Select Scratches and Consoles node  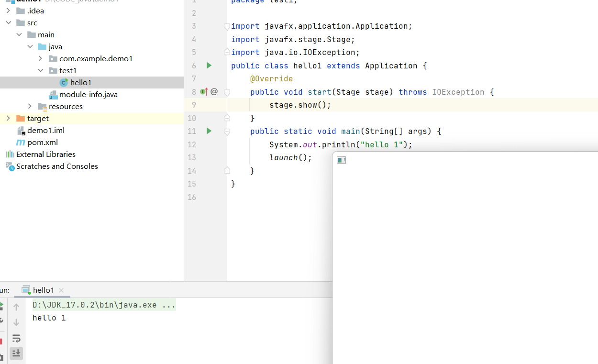(92, 166)
